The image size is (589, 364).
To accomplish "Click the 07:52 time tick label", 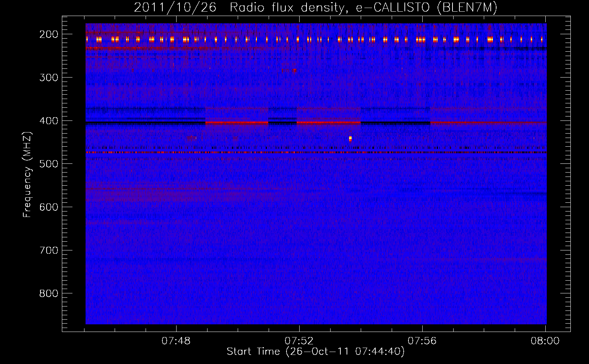I will [x=299, y=341].
